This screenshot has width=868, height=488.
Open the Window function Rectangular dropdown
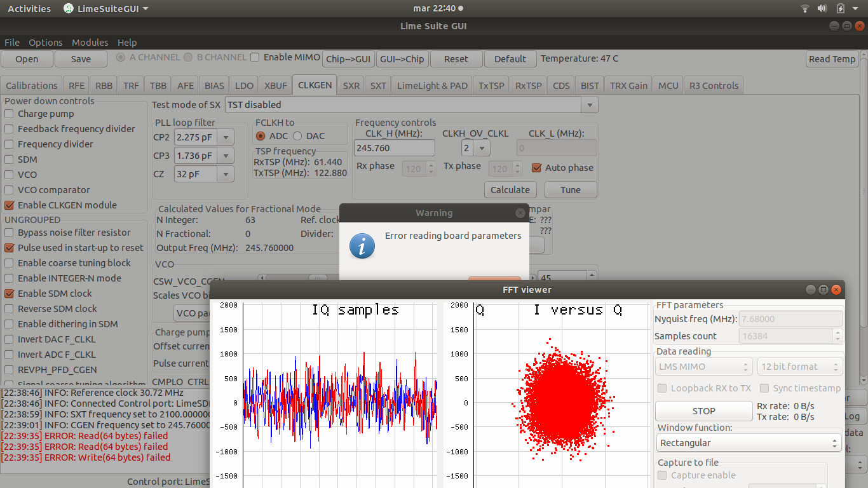[x=749, y=443]
